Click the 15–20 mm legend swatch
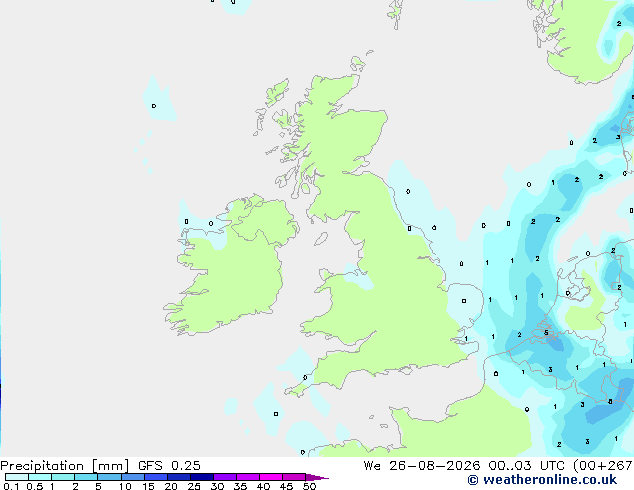Image resolution: width=634 pixels, height=490 pixels. [x=156, y=477]
